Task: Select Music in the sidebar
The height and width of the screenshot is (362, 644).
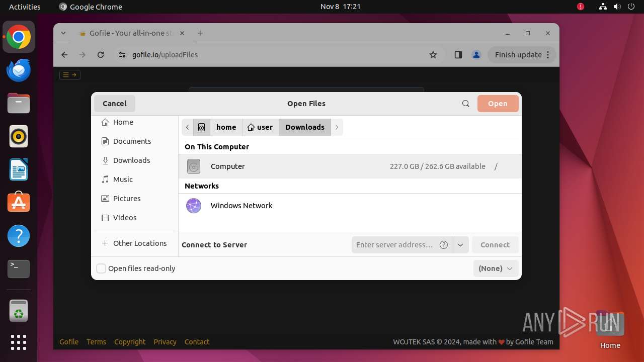Action: click(x=136, y=179)
